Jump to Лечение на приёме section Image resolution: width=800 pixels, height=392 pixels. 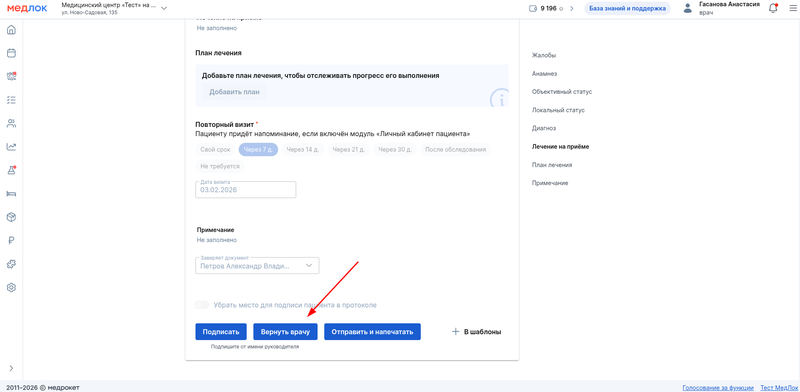point(561,146)
